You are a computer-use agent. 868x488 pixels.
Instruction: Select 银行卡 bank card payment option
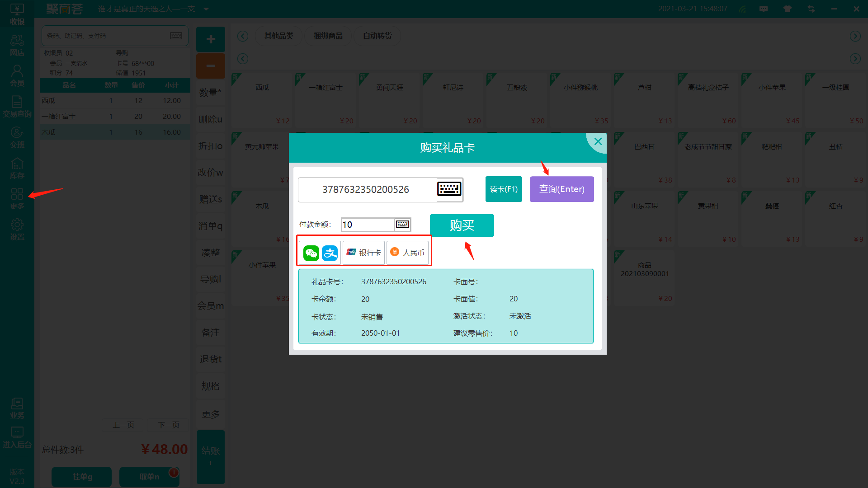tap(364, 253)
